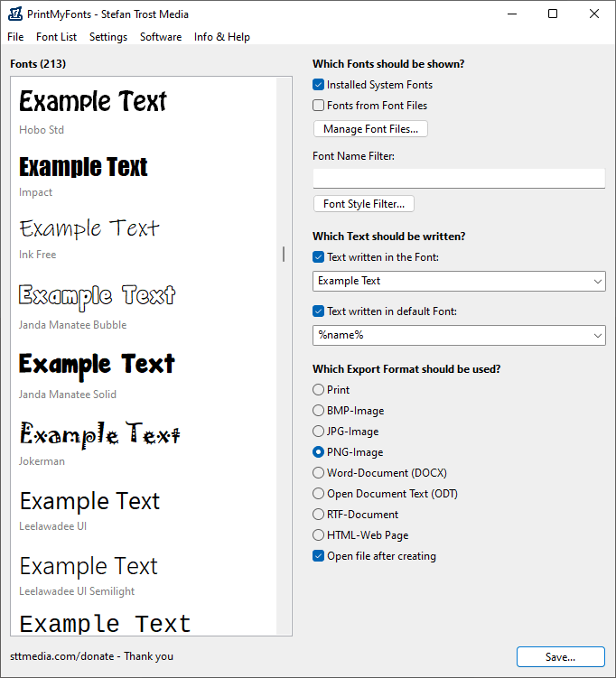Select the JPG-Image export format
This screenshot has height=678, width=616.
[x=318, y=432]
